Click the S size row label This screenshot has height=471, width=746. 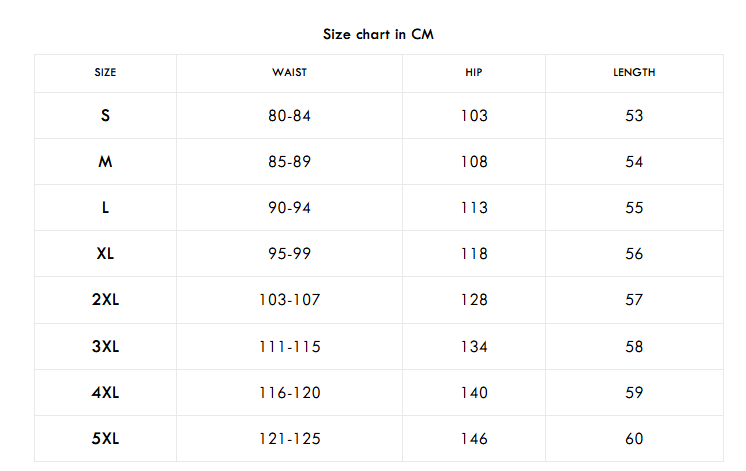pos(105,116)
